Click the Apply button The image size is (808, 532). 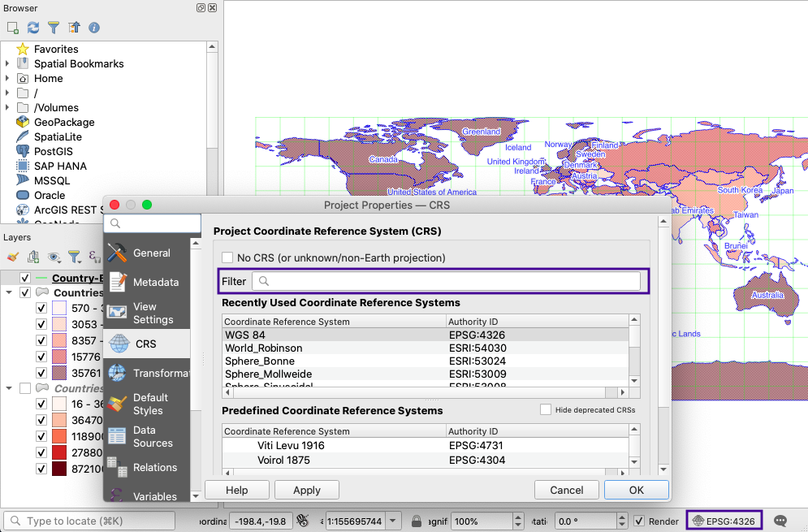(306, 490)
